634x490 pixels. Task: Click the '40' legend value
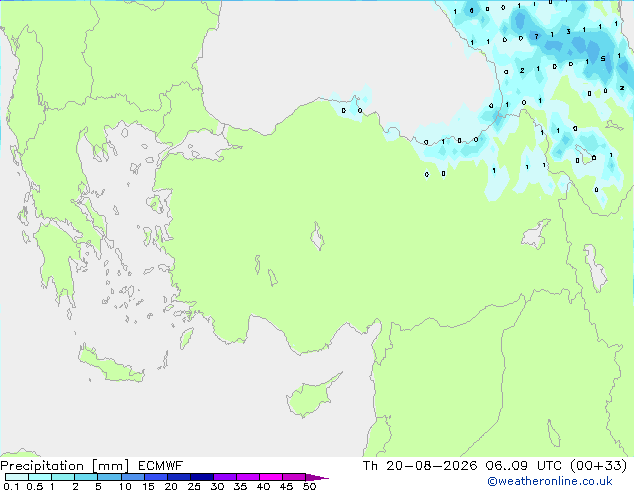[263, 486]
